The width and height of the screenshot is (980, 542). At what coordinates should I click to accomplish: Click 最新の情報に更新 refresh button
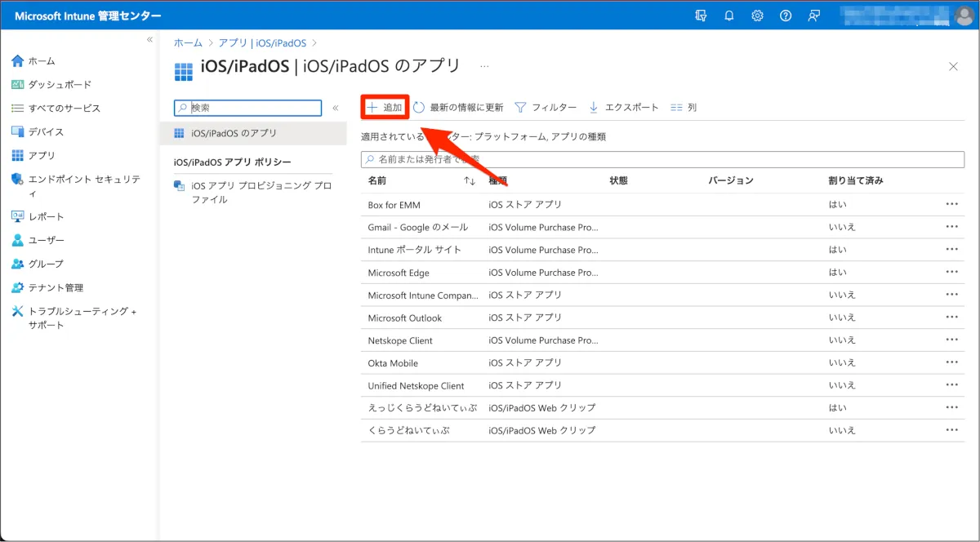point(458,108)
